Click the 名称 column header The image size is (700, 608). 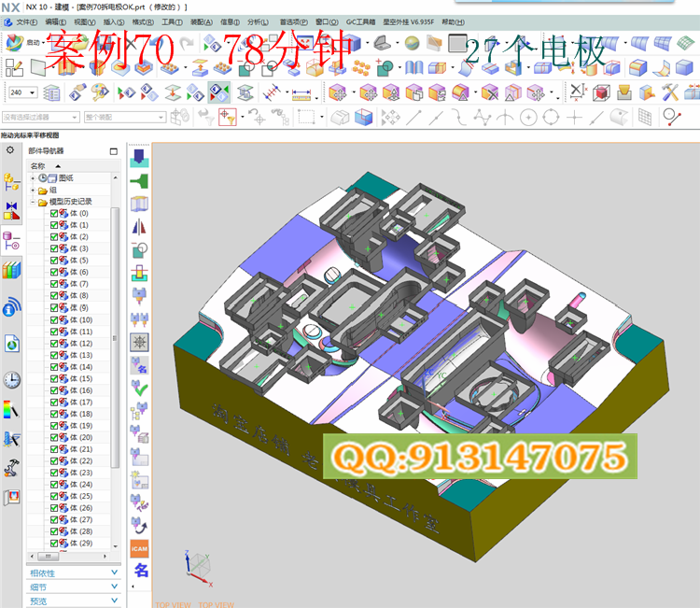coord(39,165)
